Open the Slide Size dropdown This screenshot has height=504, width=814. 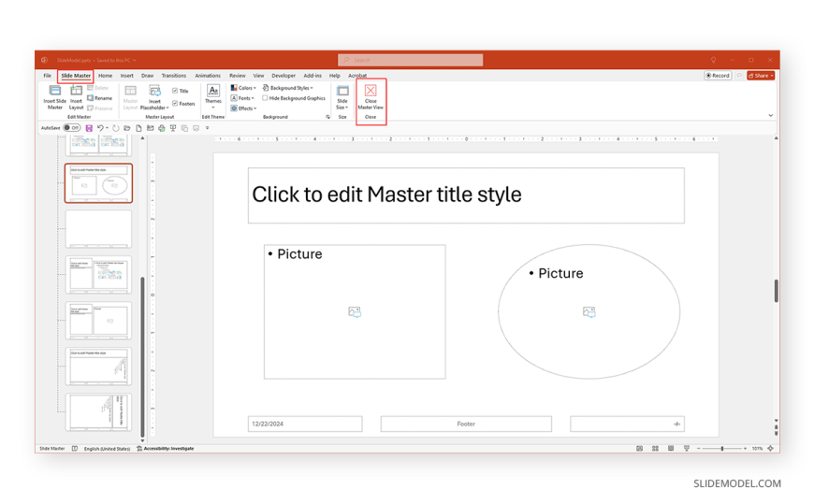click(x=342, y=97)
